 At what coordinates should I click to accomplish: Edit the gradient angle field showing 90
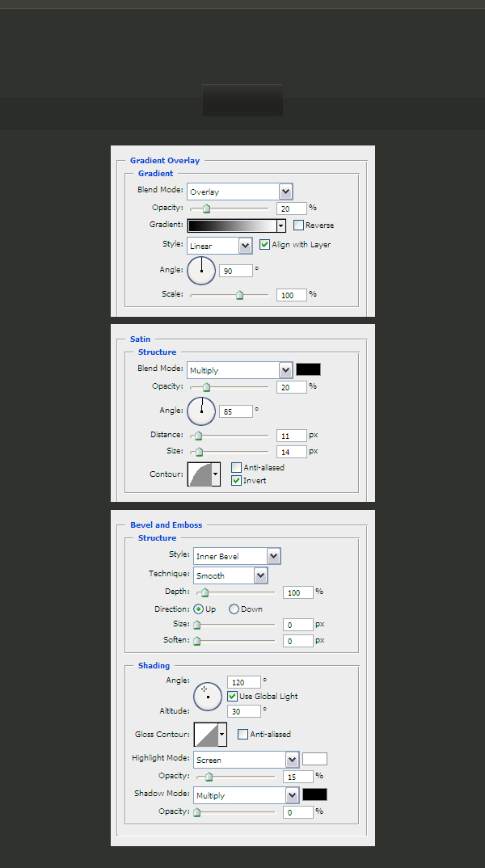(236, 271)
